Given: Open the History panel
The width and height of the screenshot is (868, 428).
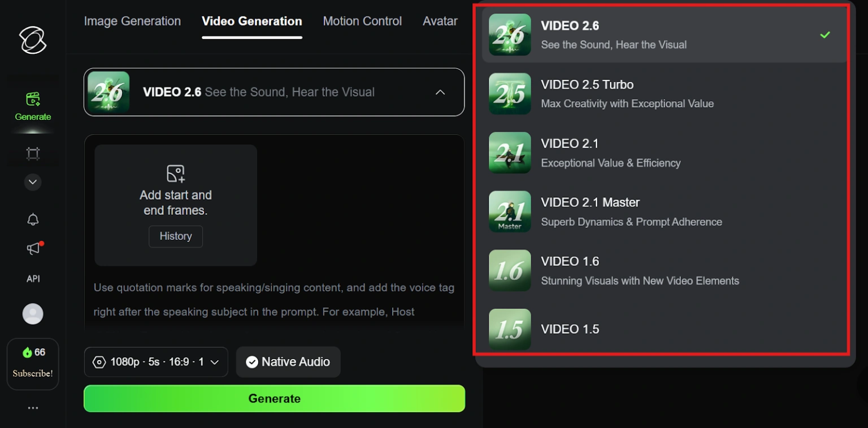Looking at the screenshot, I should tap(175, 236).
